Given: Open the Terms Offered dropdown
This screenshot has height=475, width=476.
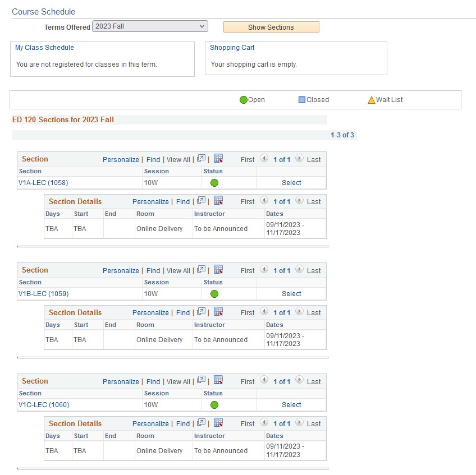Looking at the screenshot, I should click(150, 26).
